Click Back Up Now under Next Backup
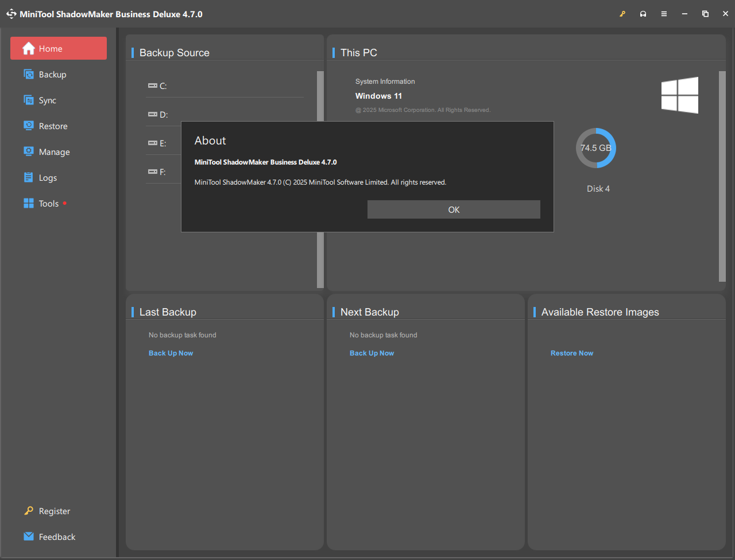 pyautogui.click(x=372, y=353)
